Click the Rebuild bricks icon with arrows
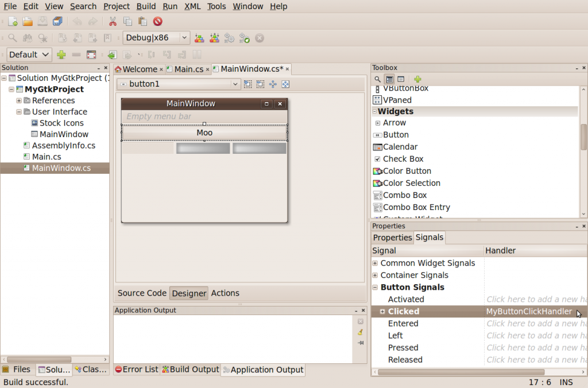The width and height of the screenshot is (588, 388). click(215, 38)
